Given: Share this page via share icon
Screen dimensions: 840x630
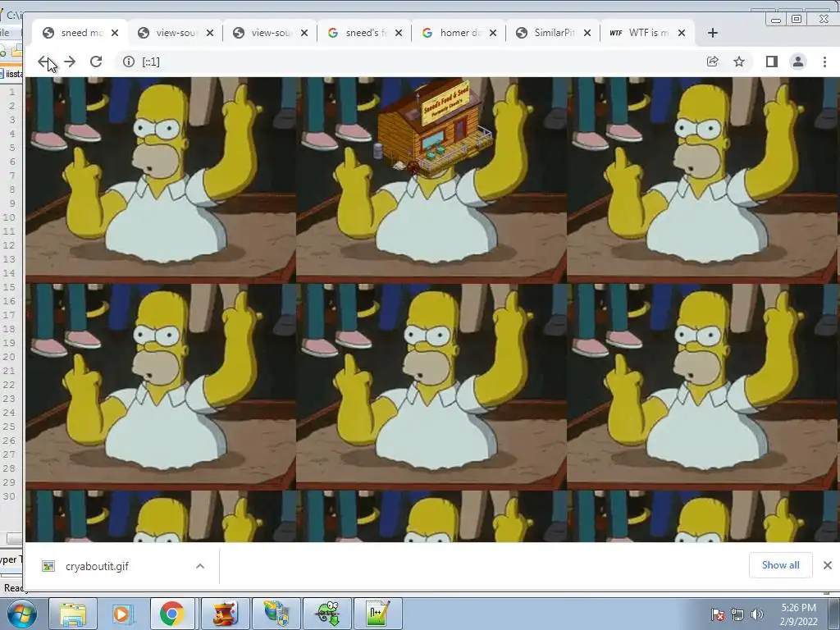Looking at the screenshot, I should tap(713, 62).
